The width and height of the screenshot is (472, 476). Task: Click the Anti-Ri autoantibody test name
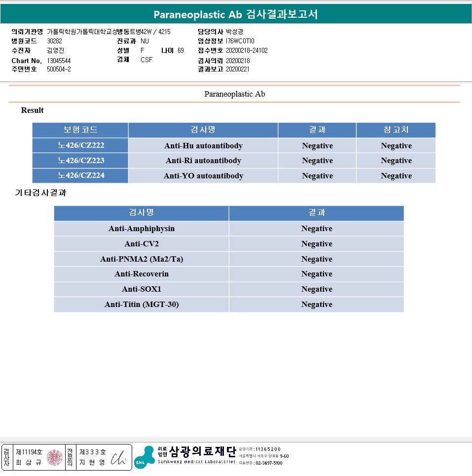(x=203, y=161)
